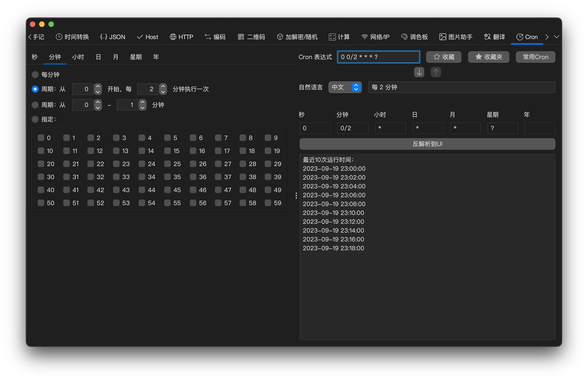This screenshot has width=588, height=381.
Task: Open the 自然语言 language dropdown
Action: [345, 87]
